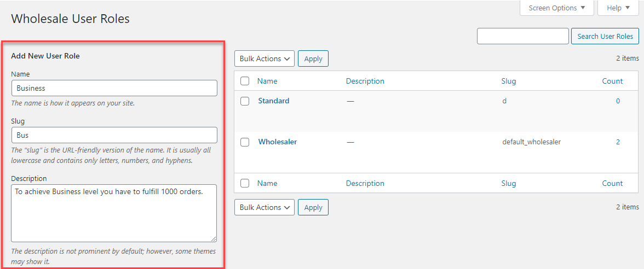
Task: Sort by the Description column header
Action: [x=365, y=81]
